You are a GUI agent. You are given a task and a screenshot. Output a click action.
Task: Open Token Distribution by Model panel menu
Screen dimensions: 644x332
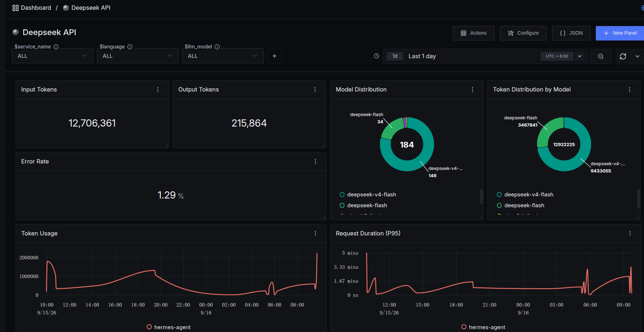click(x=630, y=90)
